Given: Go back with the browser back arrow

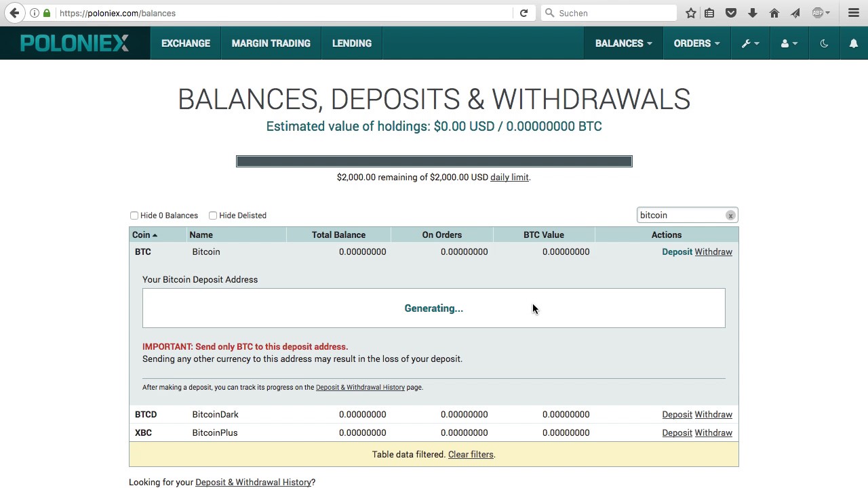Looking at the screenshot, I should pos(14,13).
